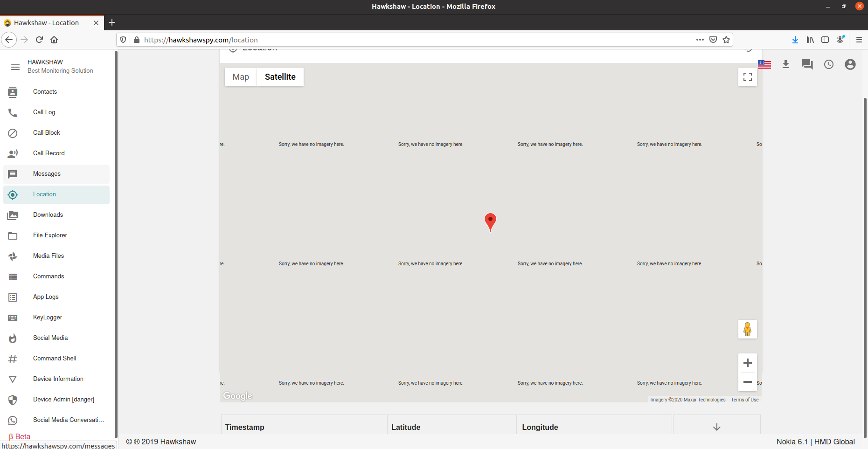Bookmark this page with the star
The width and height of the screenshot is (868, 449).
(726, 40)
